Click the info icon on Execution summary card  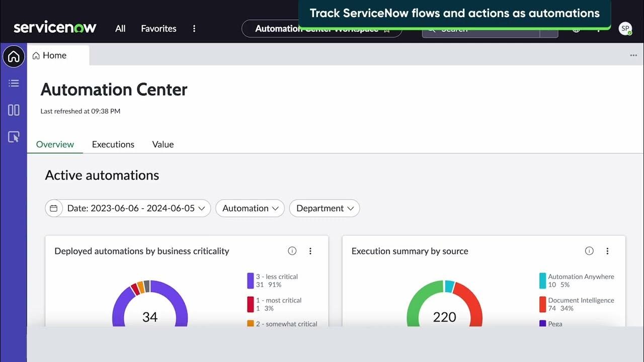(x=589, y=250)
